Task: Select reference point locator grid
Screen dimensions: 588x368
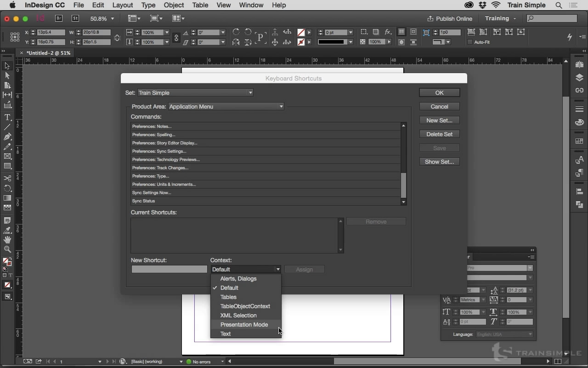Action: (x=15, y=37)
